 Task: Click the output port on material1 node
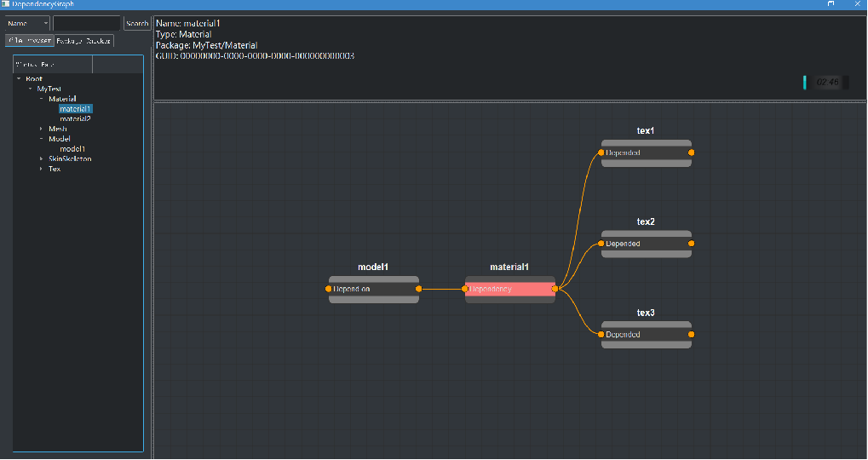tap(555, 289)
